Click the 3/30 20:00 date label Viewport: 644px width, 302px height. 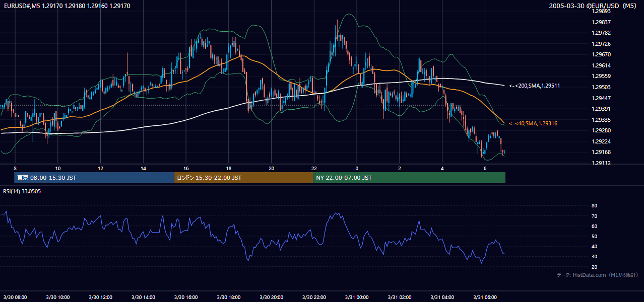[272, 297]
